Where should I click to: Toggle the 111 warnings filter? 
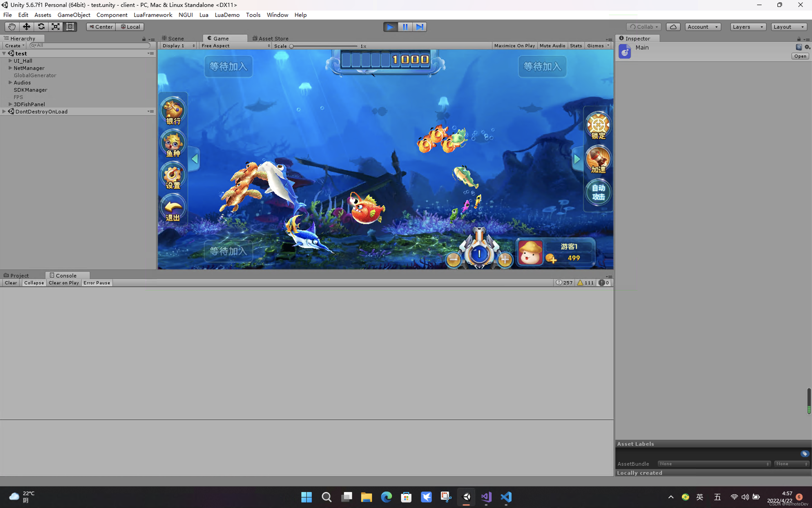tap(585, 283)
